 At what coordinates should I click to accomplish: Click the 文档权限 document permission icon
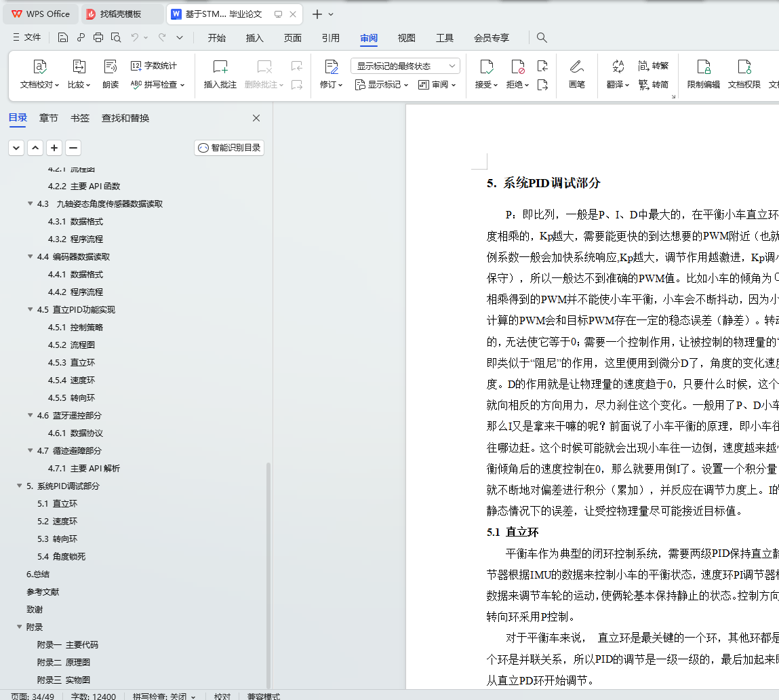(x=744, y=66)
